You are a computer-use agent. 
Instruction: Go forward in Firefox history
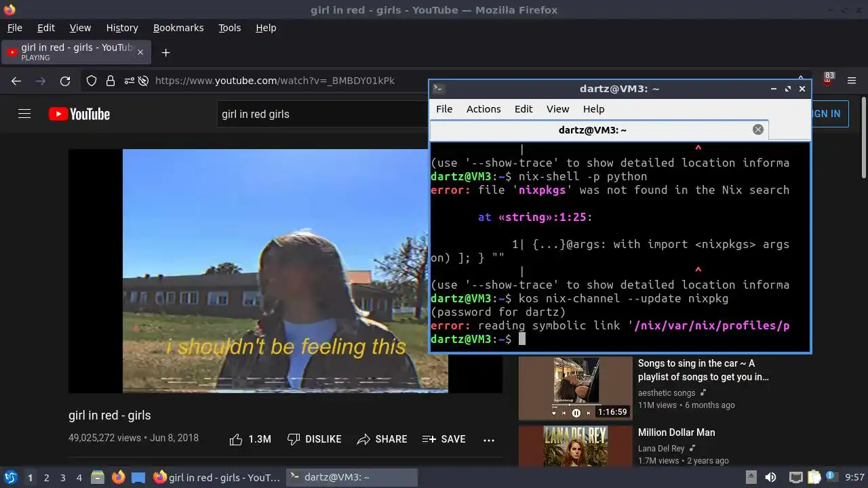(41, 81)
